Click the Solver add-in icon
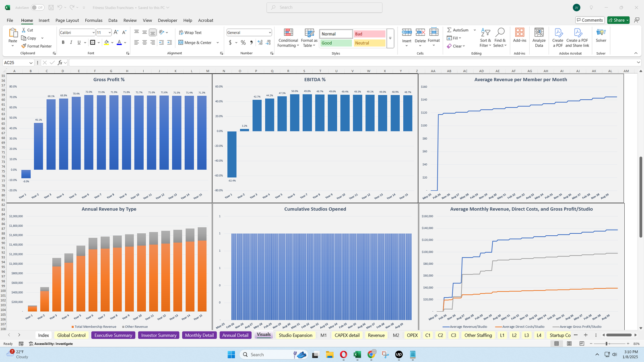 pyautogui.click(x=601, y=33)
